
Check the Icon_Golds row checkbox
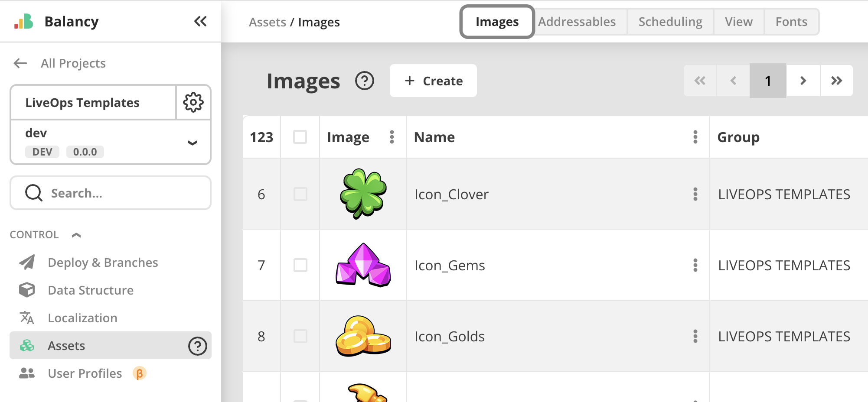click(300, 336)
